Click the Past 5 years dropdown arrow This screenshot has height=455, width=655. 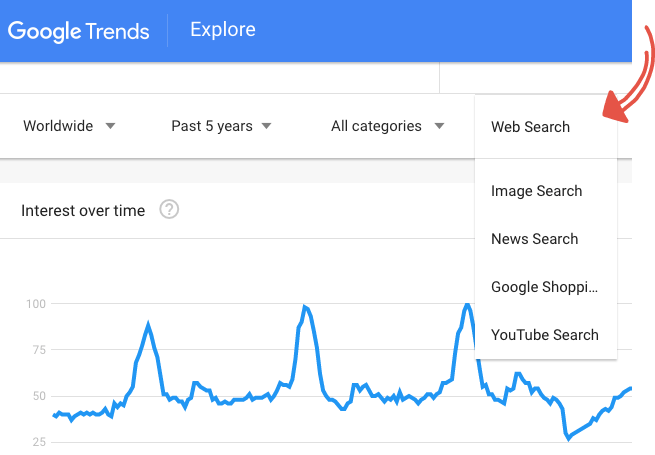pos(266,126)
